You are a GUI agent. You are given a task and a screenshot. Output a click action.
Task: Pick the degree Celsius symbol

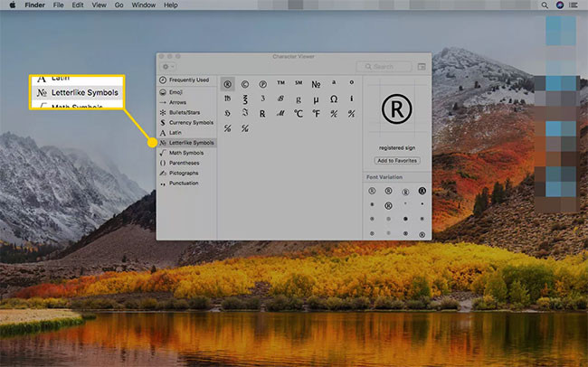[x=298, y=113]
